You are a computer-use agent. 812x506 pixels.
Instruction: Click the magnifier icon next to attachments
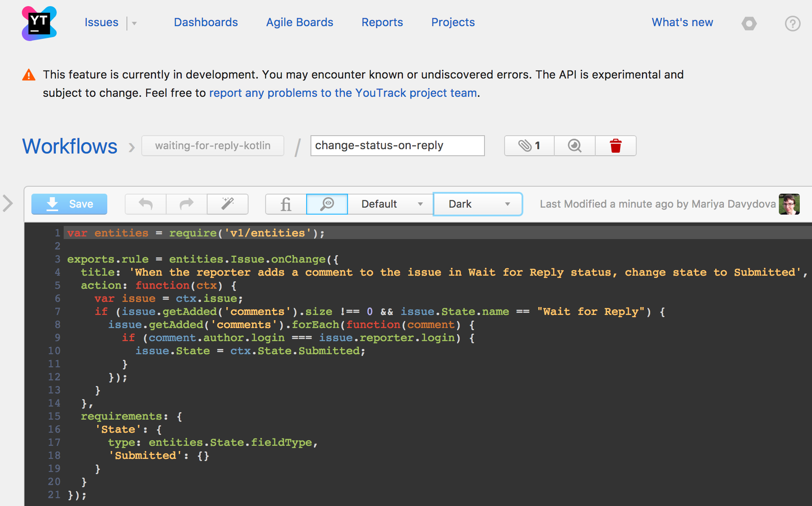point(574,146)
